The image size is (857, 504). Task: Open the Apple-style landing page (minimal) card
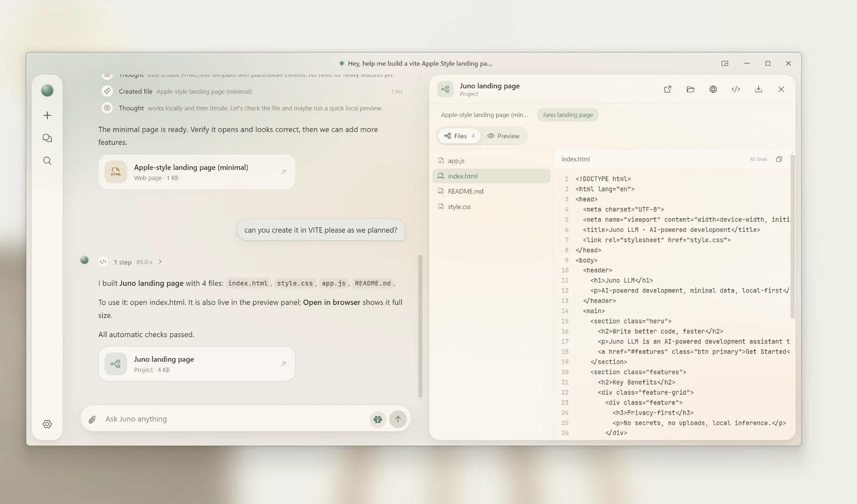197,172
